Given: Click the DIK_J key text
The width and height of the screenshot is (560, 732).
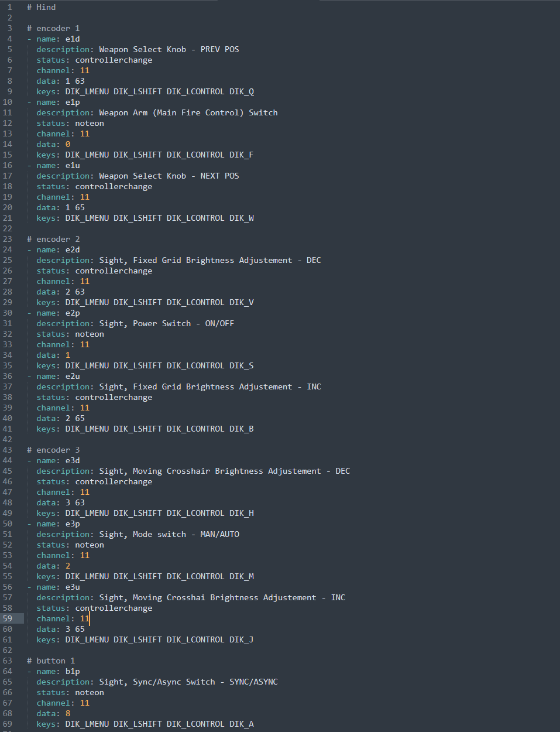Looking at the screenshot, I should [242, 639].
